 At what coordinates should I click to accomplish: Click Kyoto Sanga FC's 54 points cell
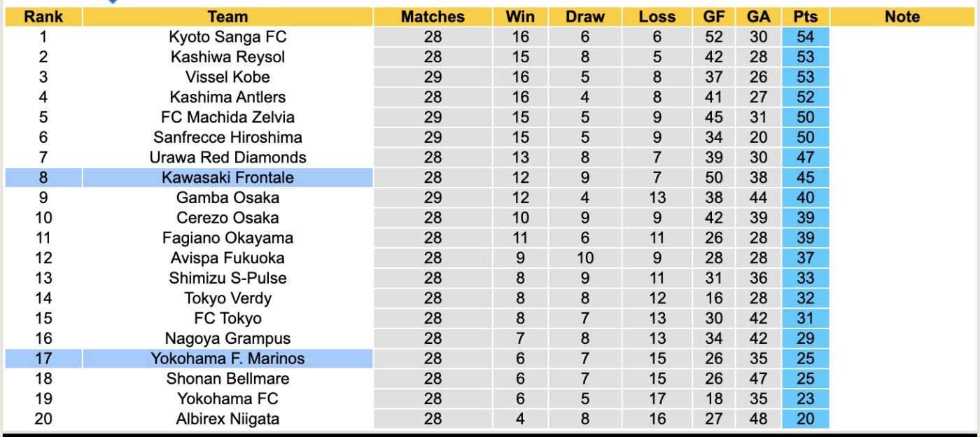coord(806,37)
